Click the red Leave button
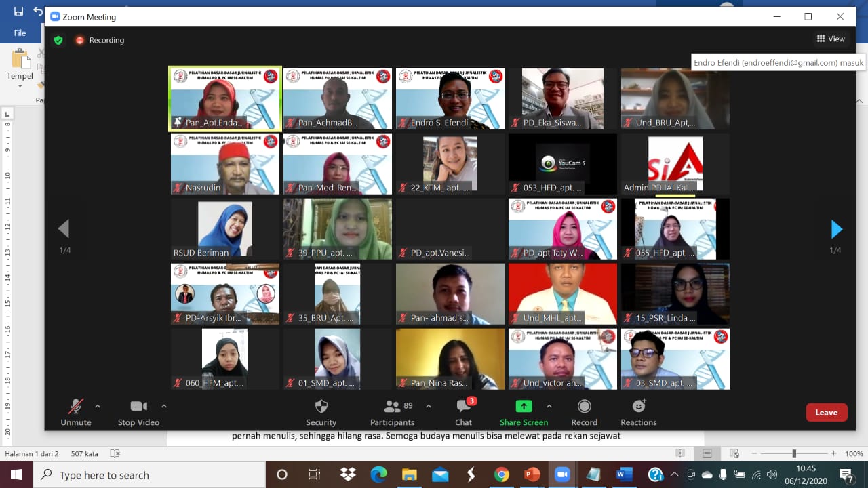868x488 pixels. tap(826, 412)
